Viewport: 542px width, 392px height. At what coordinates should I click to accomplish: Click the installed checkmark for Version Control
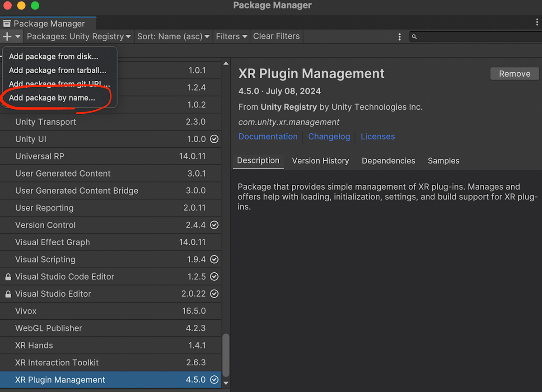coord(215,225)
